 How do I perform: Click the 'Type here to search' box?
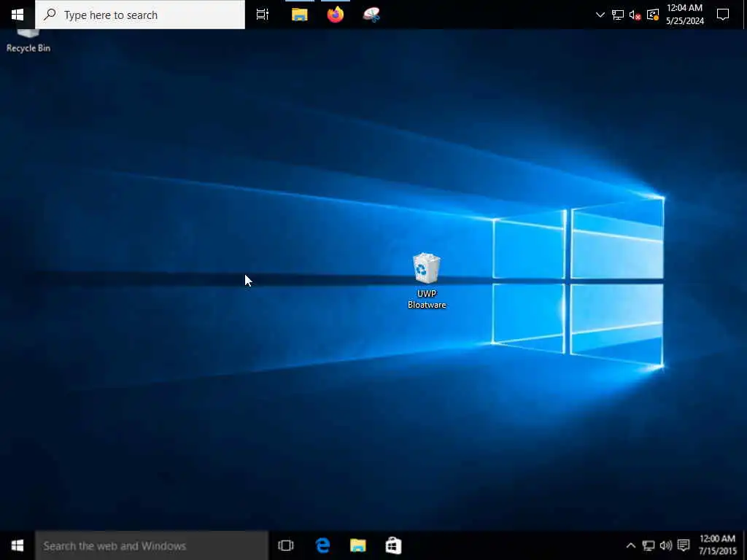click(140, 15)
